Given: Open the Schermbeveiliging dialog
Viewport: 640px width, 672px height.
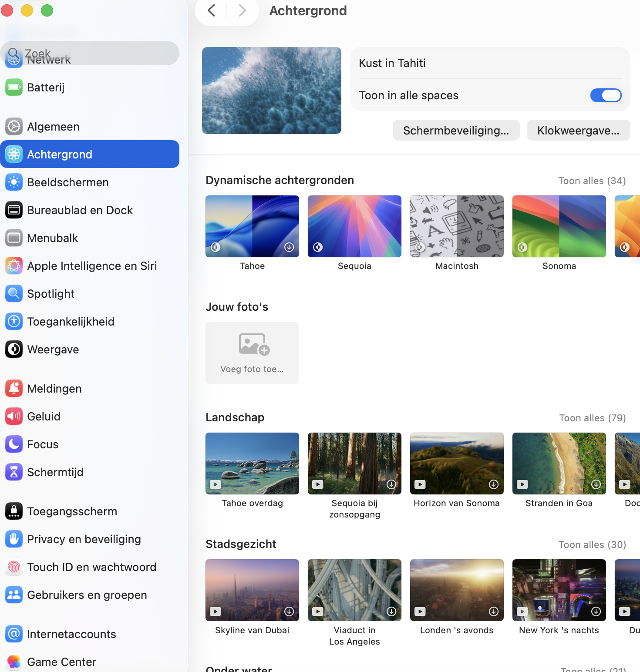Looking at the screenshot, I should (x=456, y=130).
